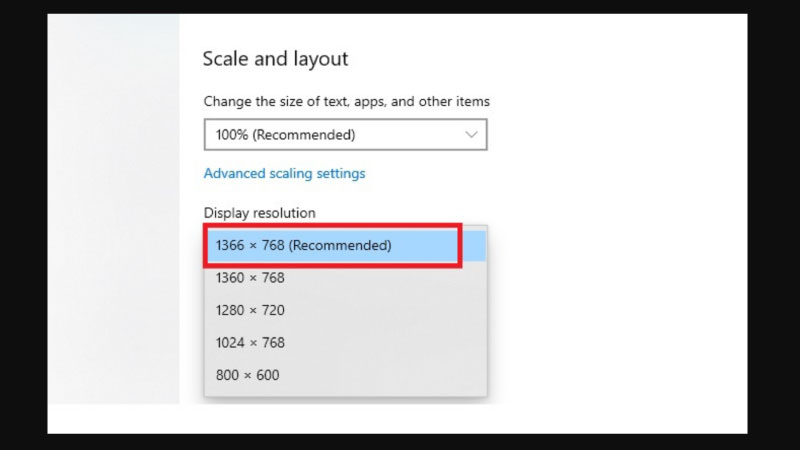Viewport: 800px width, 450px height.
Task: Click the "(Recommended)" text in scale box
Action: (x=316, y=134)
